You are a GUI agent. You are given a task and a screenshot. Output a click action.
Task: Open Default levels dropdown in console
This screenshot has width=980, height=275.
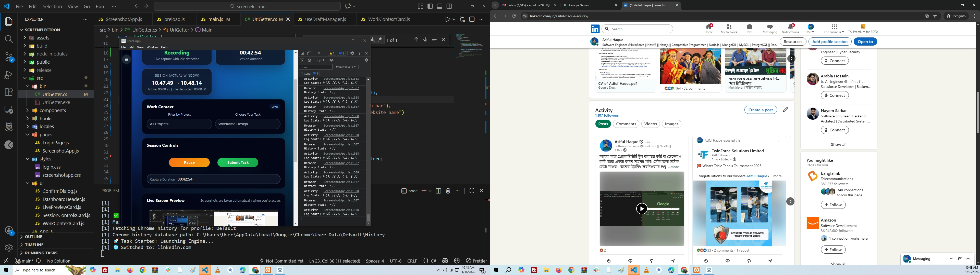coord(345,67)
